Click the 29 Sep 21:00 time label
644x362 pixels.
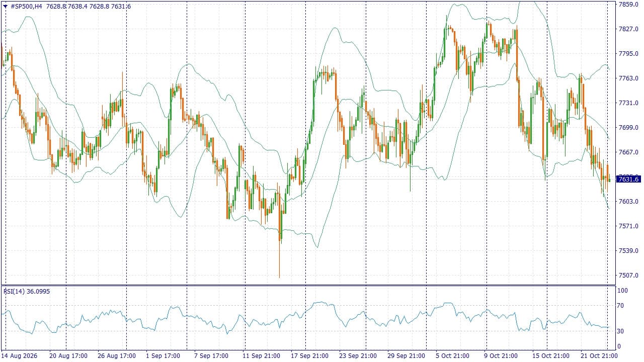tap(406, 355)
